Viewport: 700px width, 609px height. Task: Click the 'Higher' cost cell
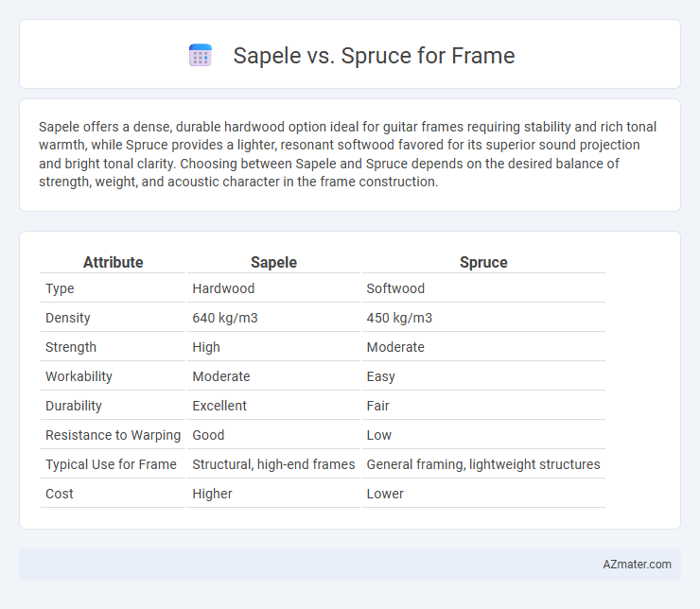212,494
